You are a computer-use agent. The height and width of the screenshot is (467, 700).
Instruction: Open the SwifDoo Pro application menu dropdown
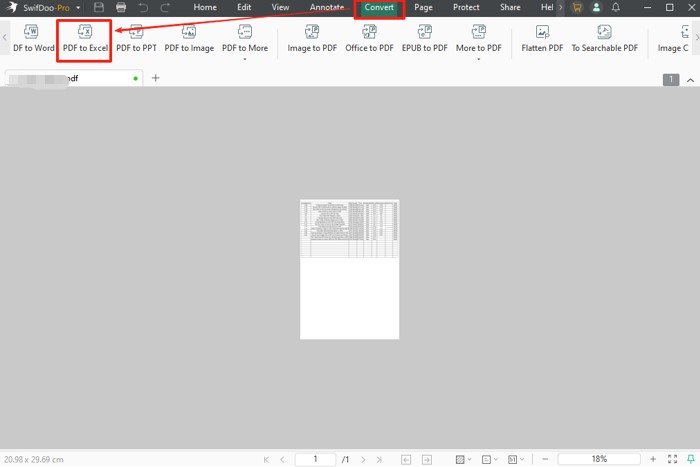(x=78, y=8)
